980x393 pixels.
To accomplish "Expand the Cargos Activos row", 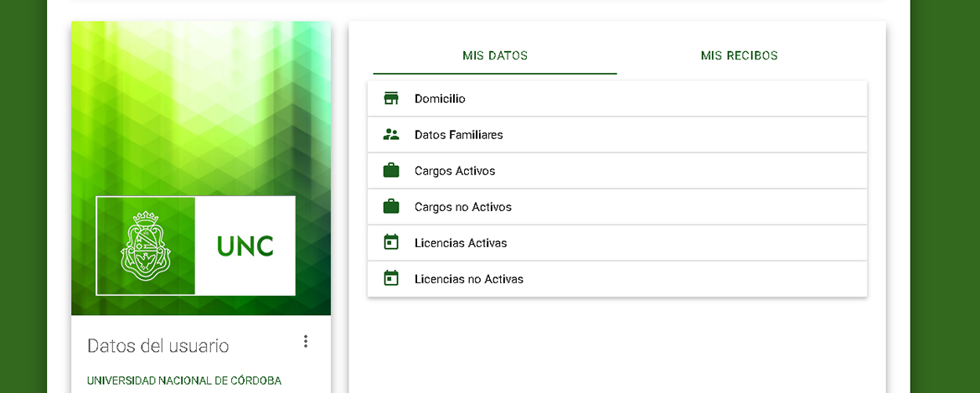I will tap(617, 171).
